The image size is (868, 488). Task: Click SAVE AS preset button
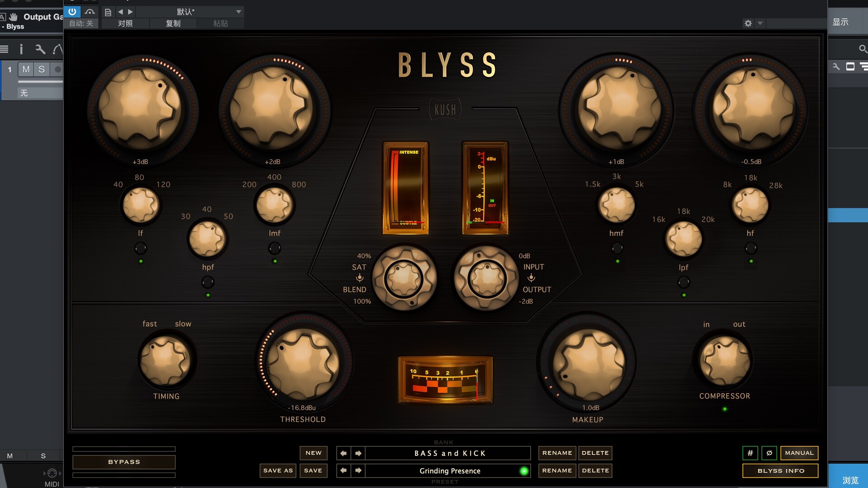[278, 471]
